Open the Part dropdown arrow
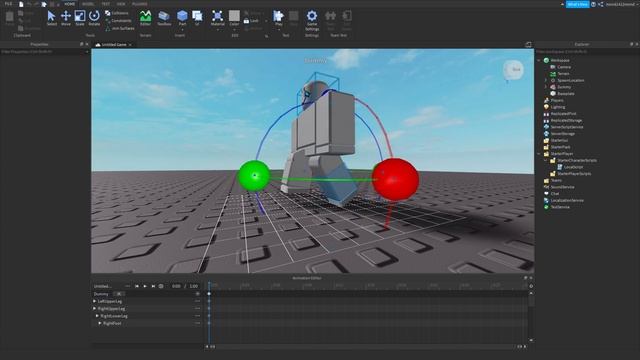The width and height of the screenshot is (640, 360). pyautogui.click(x=182, y=29)
